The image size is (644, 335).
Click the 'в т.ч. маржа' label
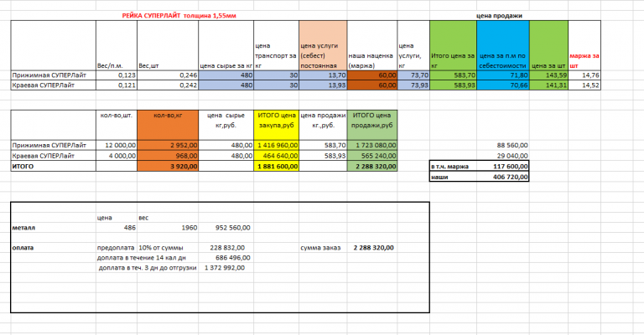(449, 167)
